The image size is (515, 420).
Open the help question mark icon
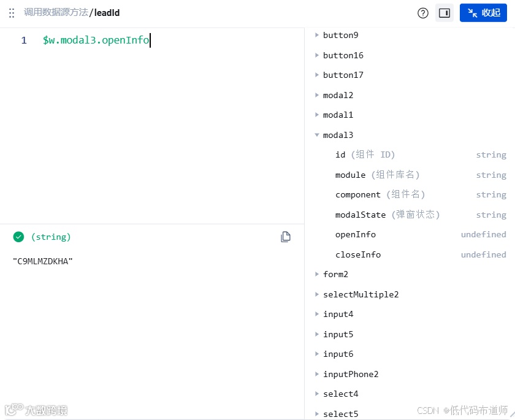[x=422, y=13]
